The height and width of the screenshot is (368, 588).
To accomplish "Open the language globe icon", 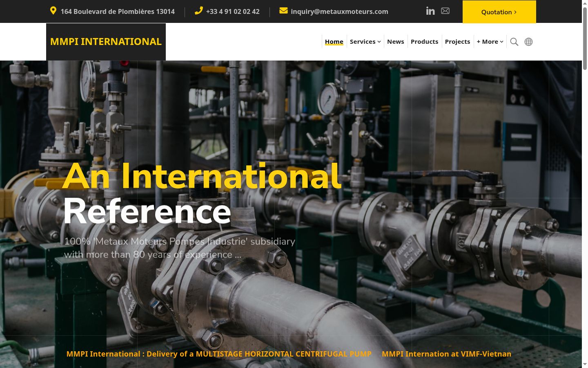I will [x=528, y=42].
